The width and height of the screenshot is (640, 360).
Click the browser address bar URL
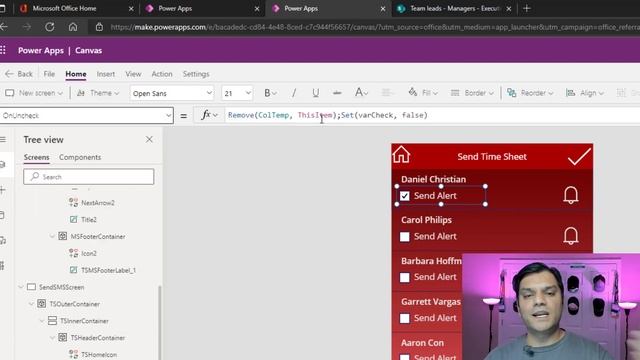pos(375,27)
